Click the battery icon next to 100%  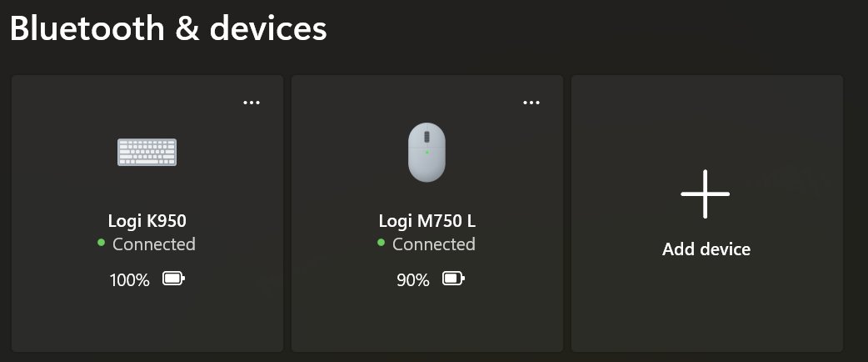pyautogui.click(x=173, y=279)
